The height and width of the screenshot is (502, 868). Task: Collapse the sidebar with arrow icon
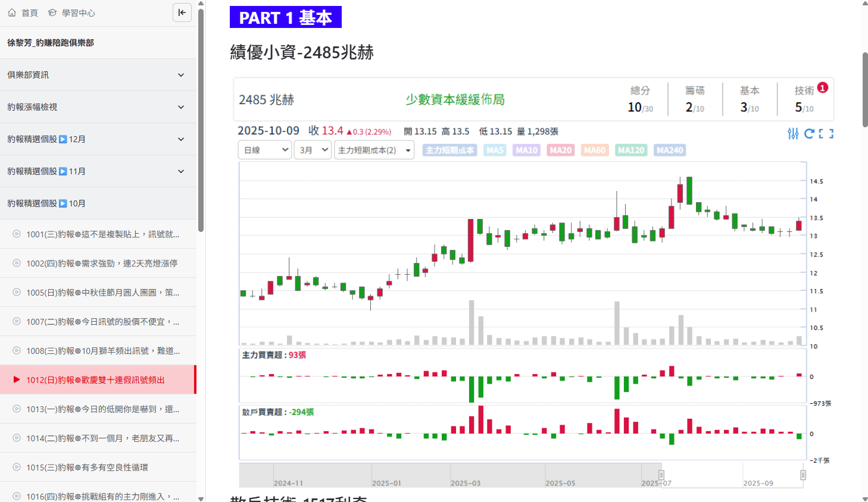pos(182,12)
